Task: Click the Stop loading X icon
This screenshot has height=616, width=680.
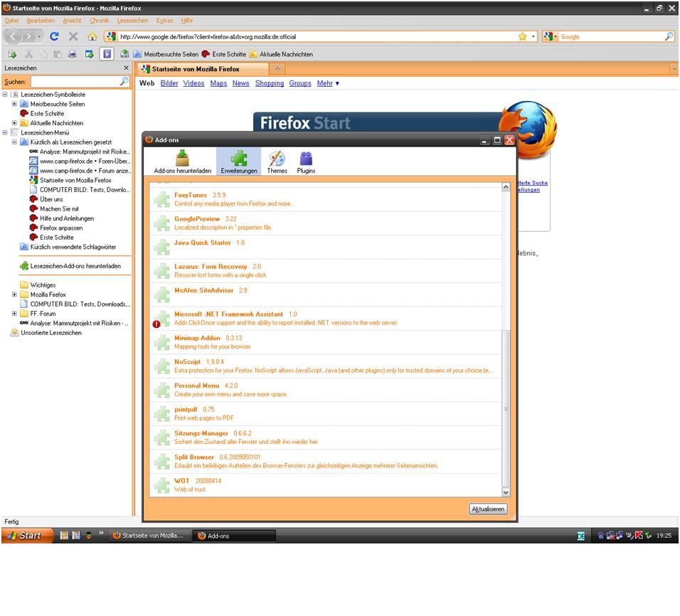Action: tap(73, 36)
